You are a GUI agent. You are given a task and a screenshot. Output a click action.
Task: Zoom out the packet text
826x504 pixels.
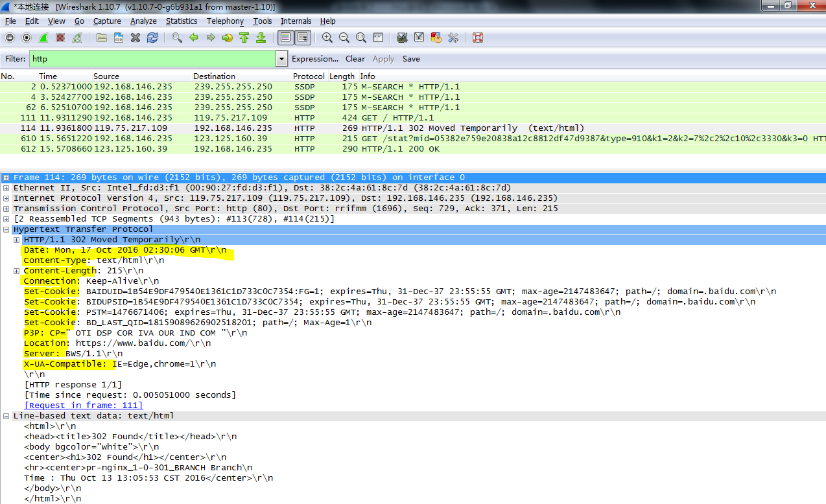[x=344, y=38]
